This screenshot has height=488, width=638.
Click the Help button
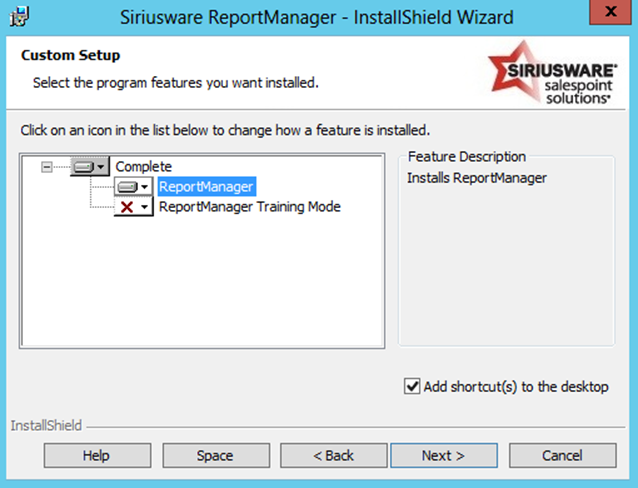click(x=96, y=456)
